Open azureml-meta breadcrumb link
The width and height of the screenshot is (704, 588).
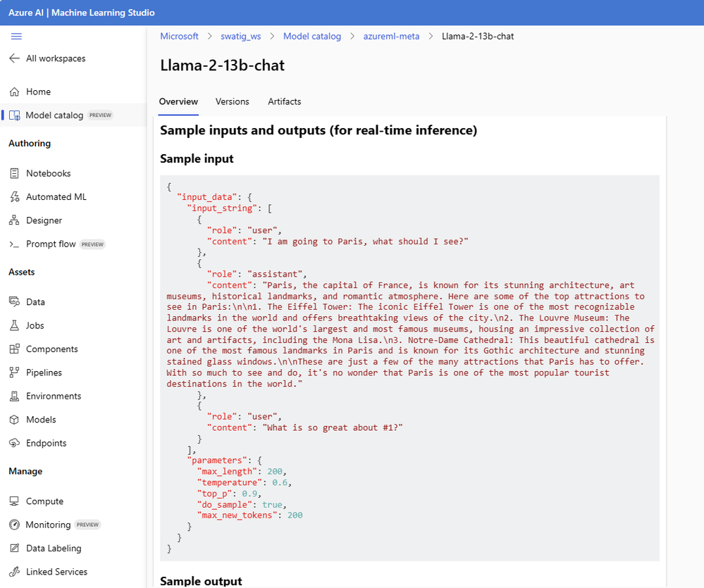(391, 37)
